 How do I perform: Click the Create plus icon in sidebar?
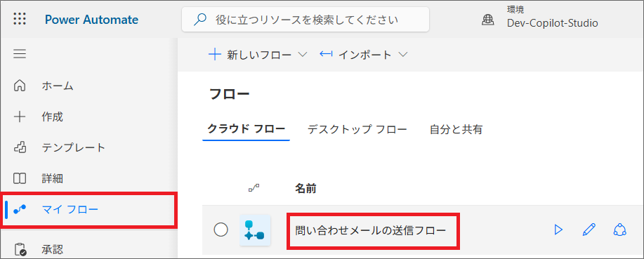click(20, 117)
